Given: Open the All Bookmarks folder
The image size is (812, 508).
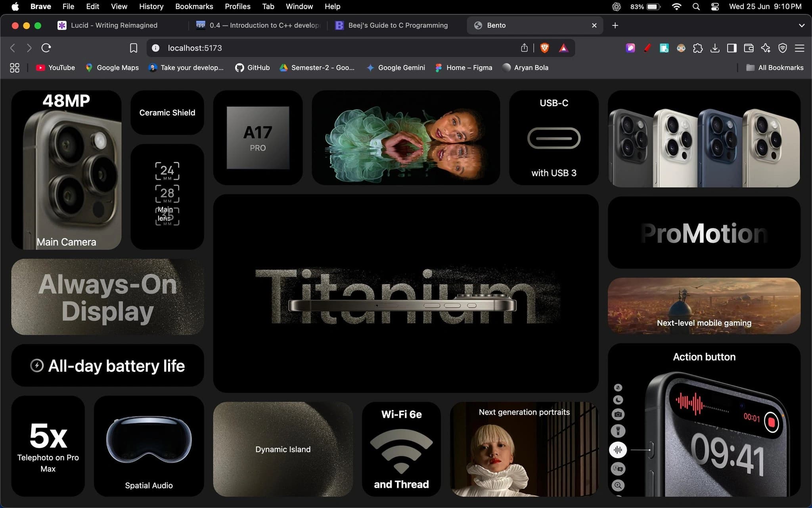Looking at the screenshot, I should click(x=775, y=68).
